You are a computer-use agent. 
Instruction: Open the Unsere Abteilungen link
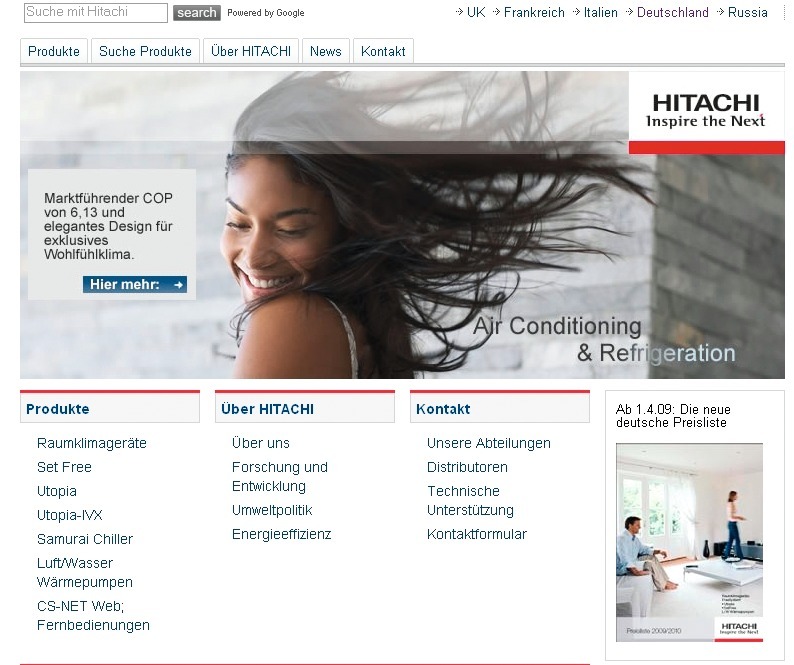489,443
